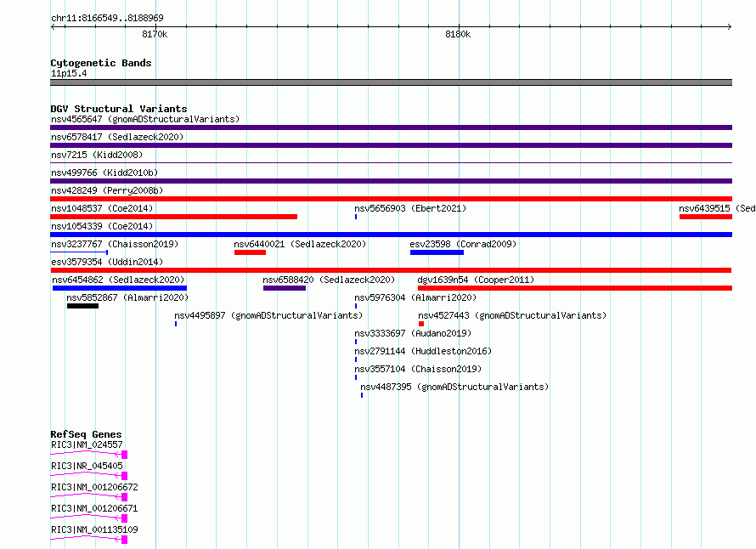Select nsv3237767 Chaisson2019 label

tap(115, 244)
